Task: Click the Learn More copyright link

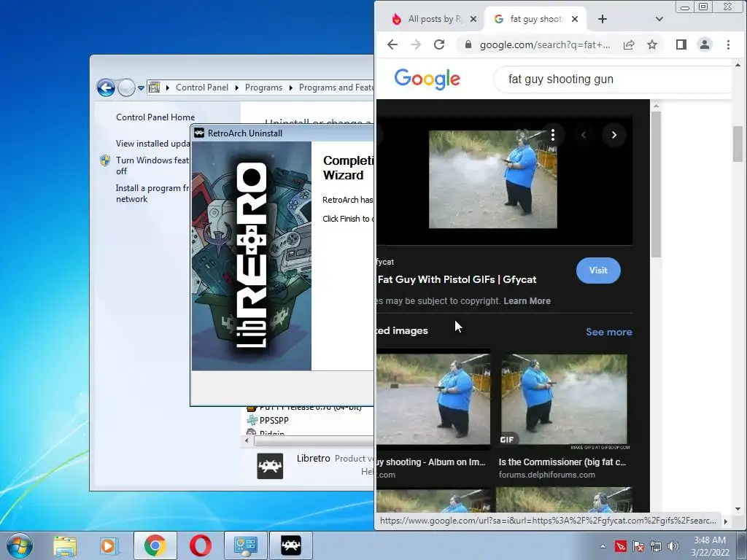Action: tap(527, 301)
